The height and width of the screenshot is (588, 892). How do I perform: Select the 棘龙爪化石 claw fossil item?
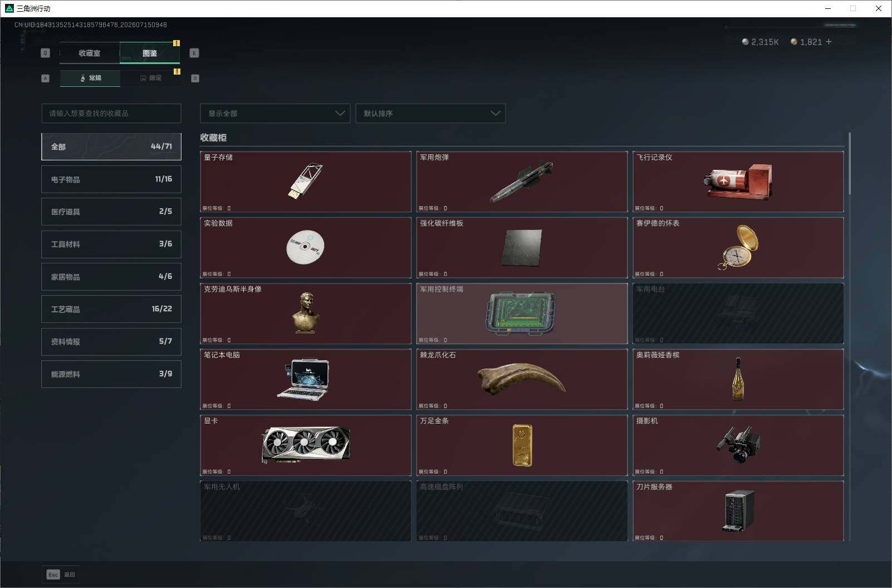522,379
